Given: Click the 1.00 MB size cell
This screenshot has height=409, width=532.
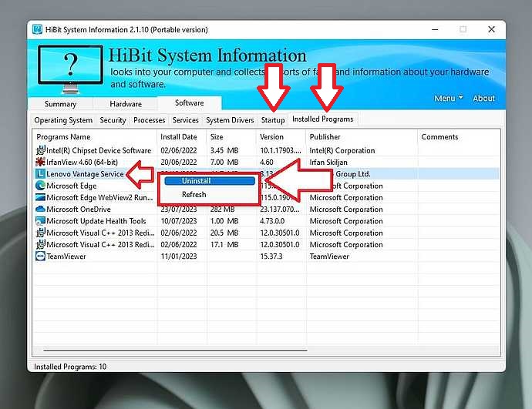Looking at the screenshot, I should click(x=224, y=221).
